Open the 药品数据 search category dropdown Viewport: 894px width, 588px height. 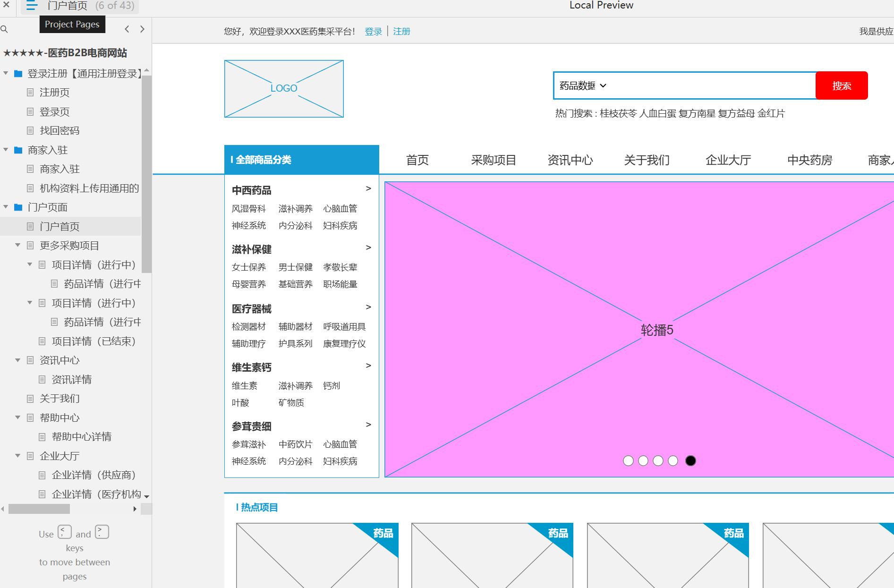pos(583,85)
